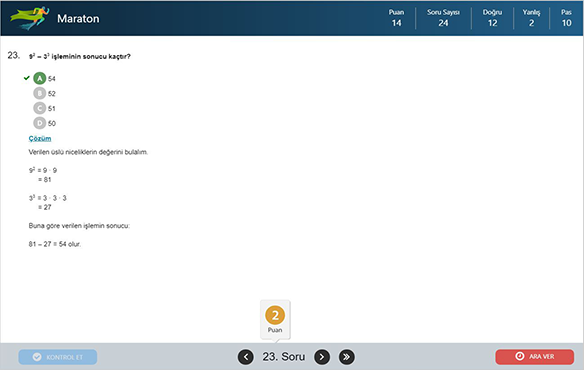Viewport: 584px width, 370px height.
Task: Click the Doğru 12 counter
Action: tap(492, 18)
